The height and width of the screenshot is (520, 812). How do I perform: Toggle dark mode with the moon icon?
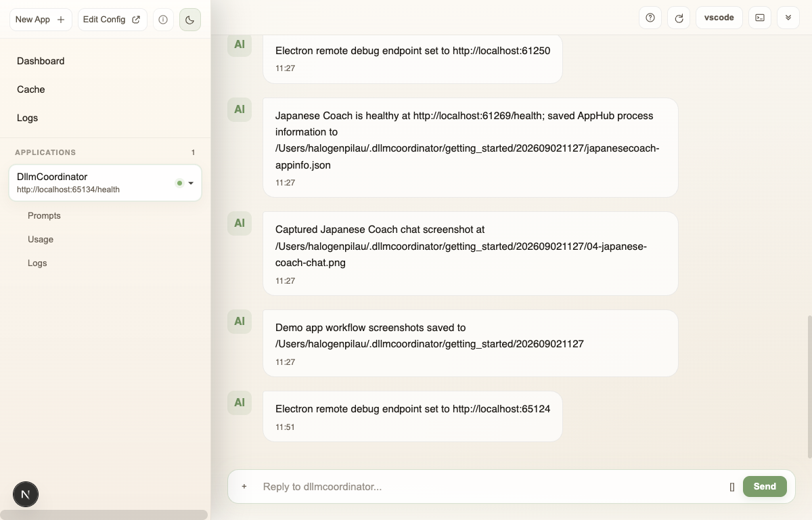[189, 20]
